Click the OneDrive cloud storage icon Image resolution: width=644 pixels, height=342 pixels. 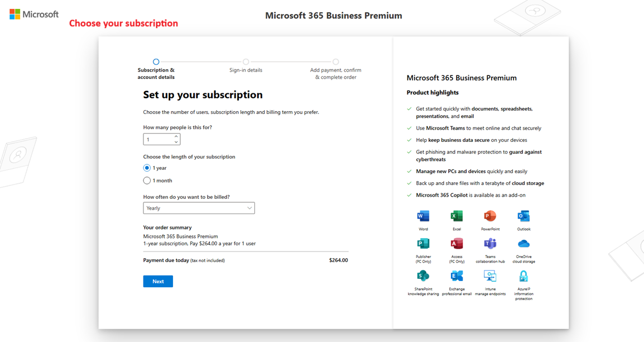coord(523,244)
